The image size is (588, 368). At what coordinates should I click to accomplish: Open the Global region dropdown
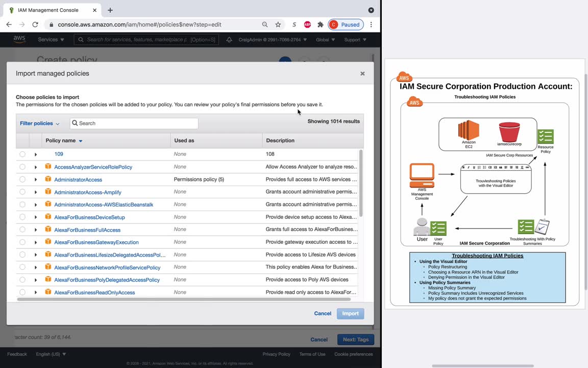pos(325,39)
